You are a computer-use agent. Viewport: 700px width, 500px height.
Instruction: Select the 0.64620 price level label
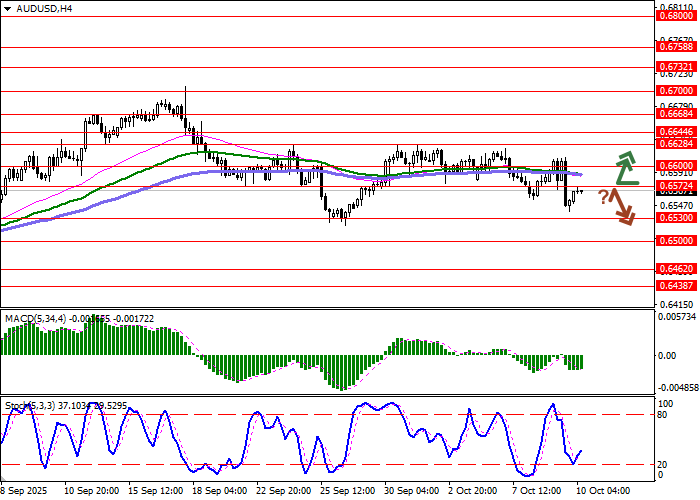(676, 269)
